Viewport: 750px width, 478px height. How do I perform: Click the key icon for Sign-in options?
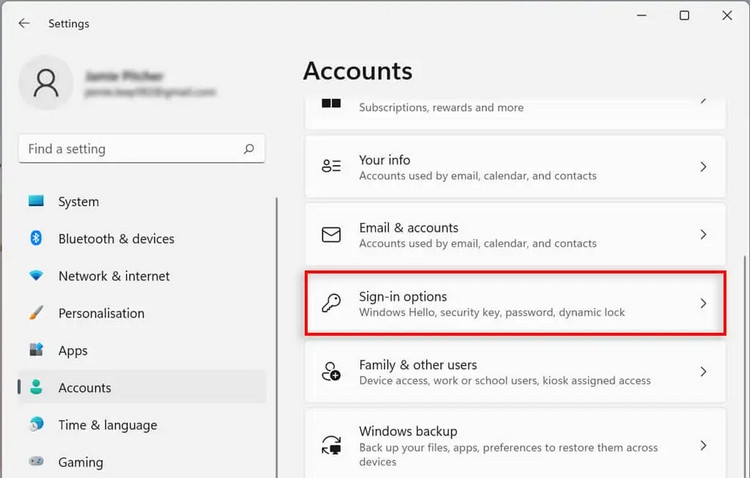[x=332, y=303]
